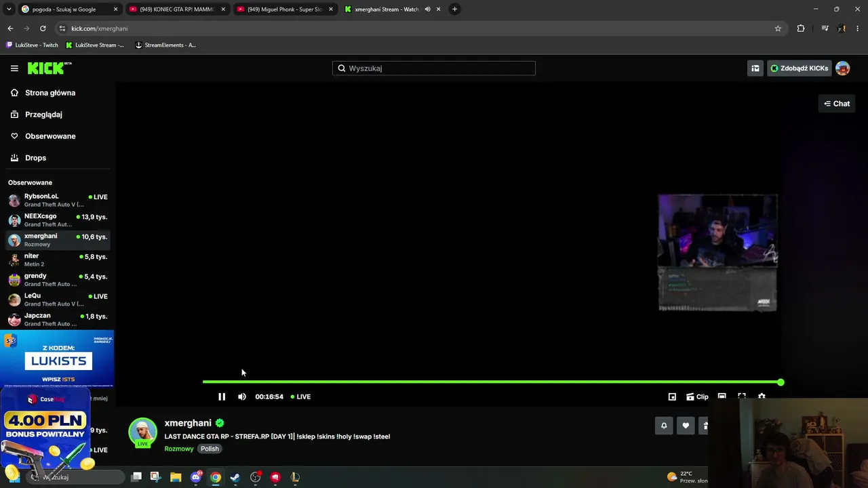Bookmark this page with the star
868x488 pixels.
pyautogui.click(x=778, y=28)
